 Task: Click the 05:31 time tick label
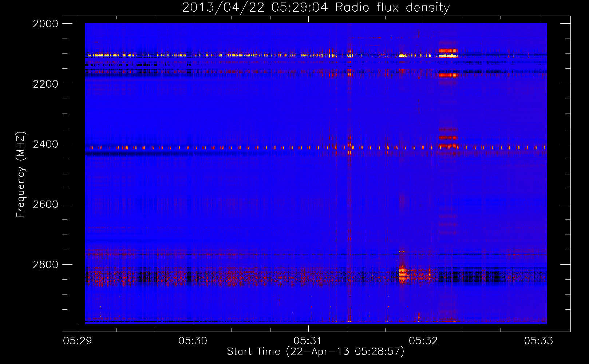[308, 341]
